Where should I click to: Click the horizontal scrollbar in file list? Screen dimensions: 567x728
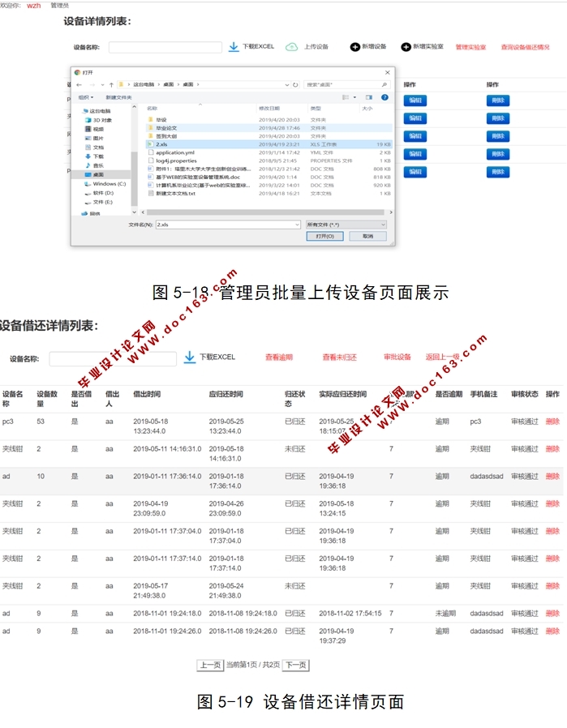coord(265,212)
